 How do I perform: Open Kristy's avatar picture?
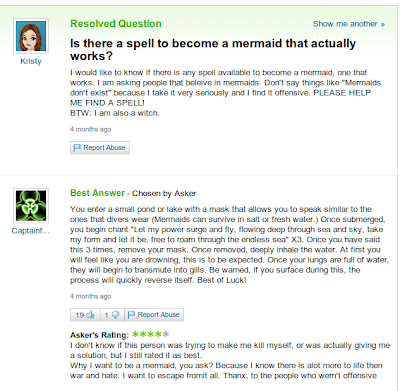(31, 36)
